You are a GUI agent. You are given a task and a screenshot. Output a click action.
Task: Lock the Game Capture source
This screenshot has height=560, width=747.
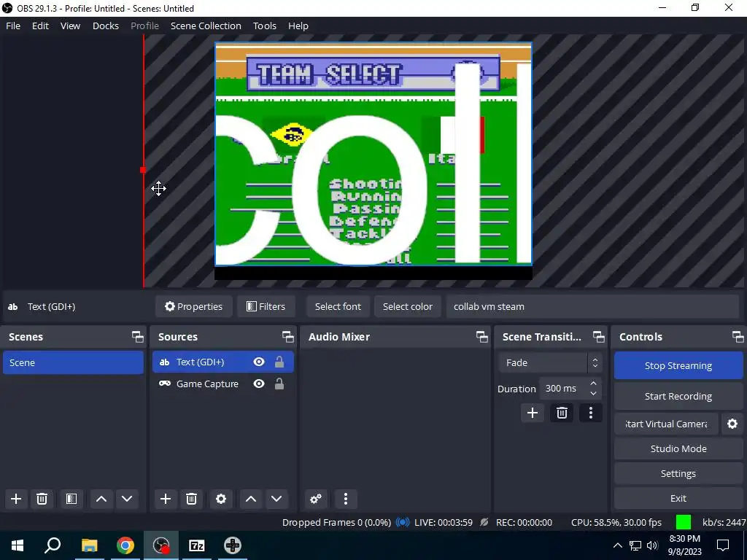tap(279, 384)
